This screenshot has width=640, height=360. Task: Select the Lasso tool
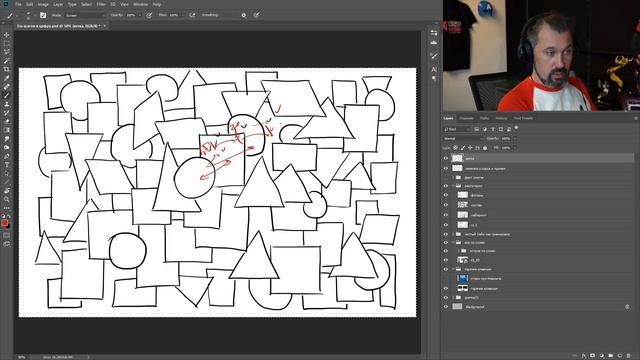7,52
